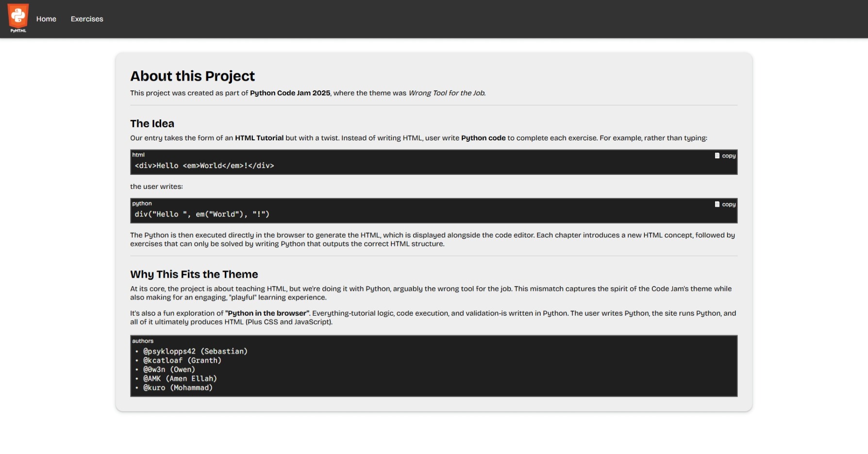Copy the html snippet using its copy button
868x454 pixels.
pos(725,155)
